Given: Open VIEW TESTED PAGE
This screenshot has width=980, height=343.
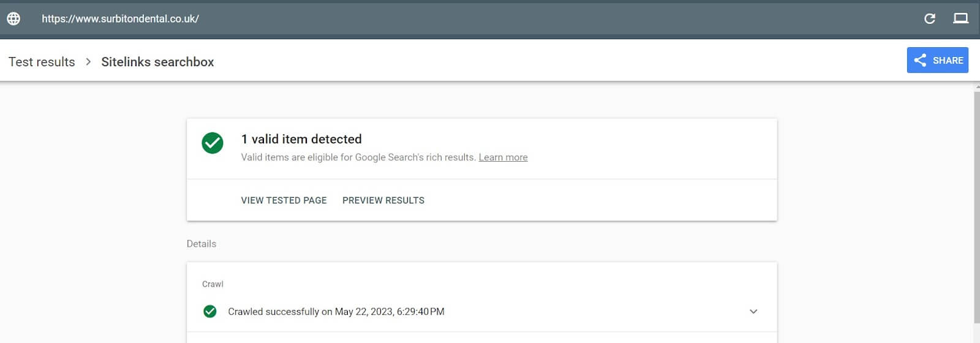Looking at the screenshot, I should [284, 200].
